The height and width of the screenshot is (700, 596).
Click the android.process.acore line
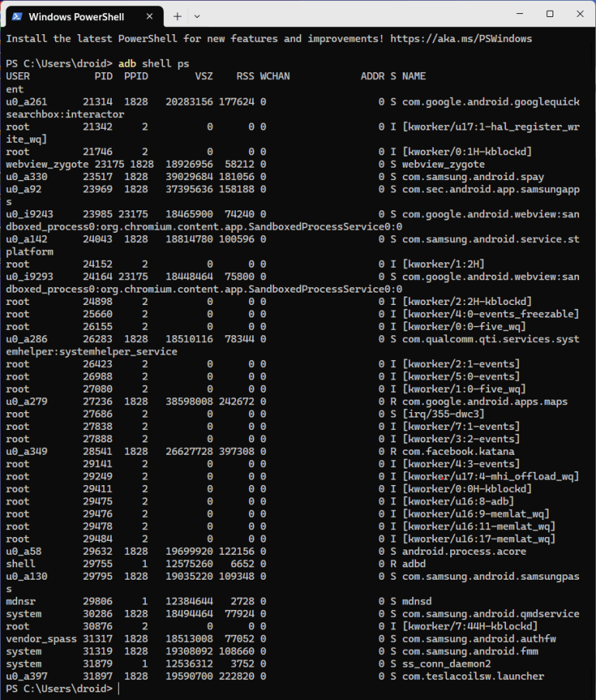pyautogui.click(x=463, y=551)
